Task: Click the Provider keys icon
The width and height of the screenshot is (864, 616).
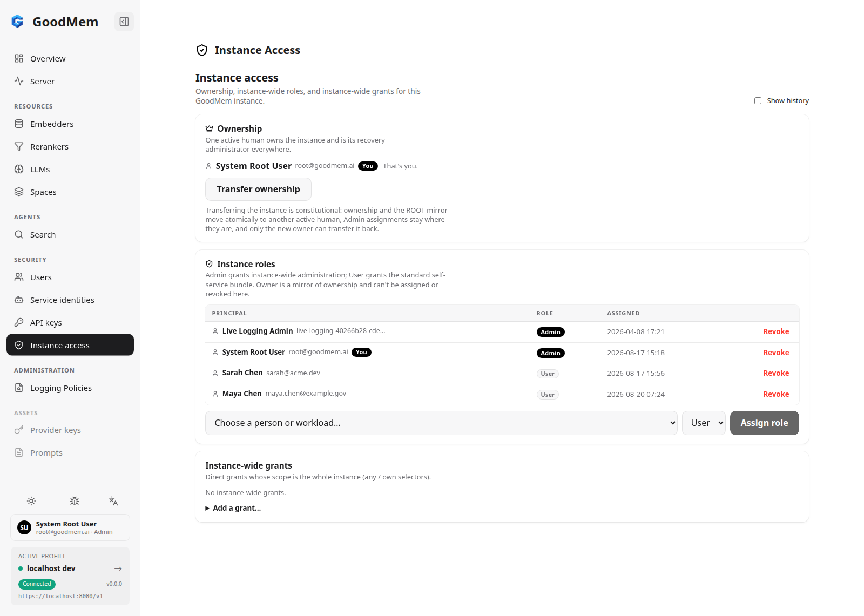Action: 19,430
